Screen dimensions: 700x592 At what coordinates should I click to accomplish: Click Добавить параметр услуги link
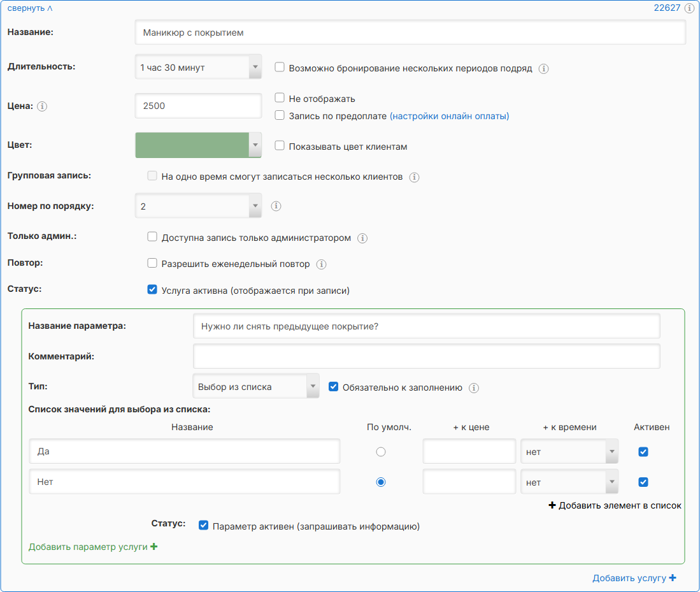click(x=93, y=547)
